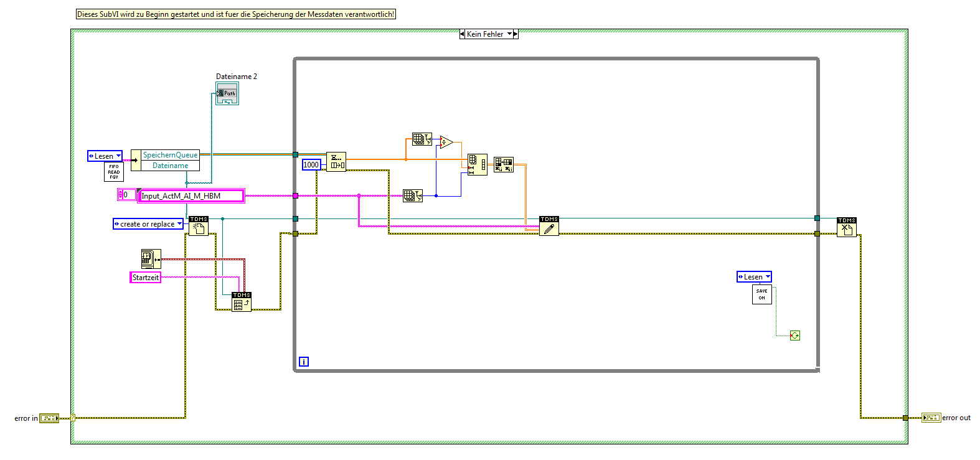Screen dimensions: 980x460
Task: Click the 1000 timeout numeric constant
Action: pos(311,165)
